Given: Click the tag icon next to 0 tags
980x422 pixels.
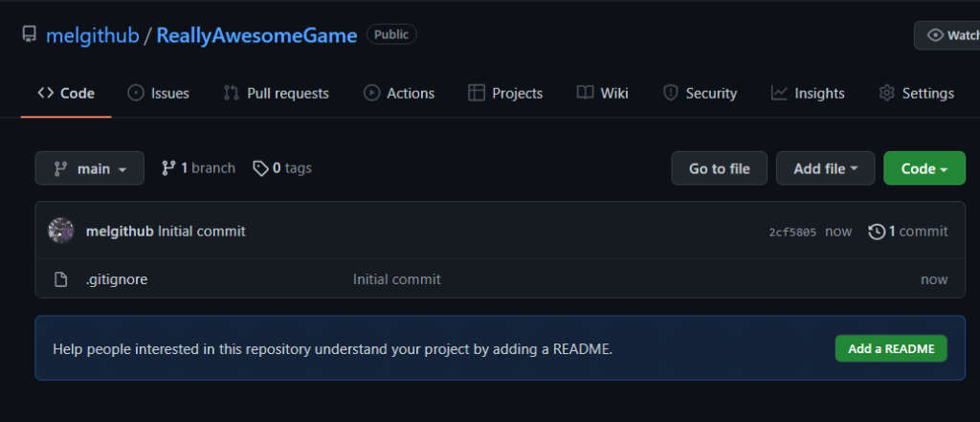Looking at the screenshot, I should click(x=260, y=168).
